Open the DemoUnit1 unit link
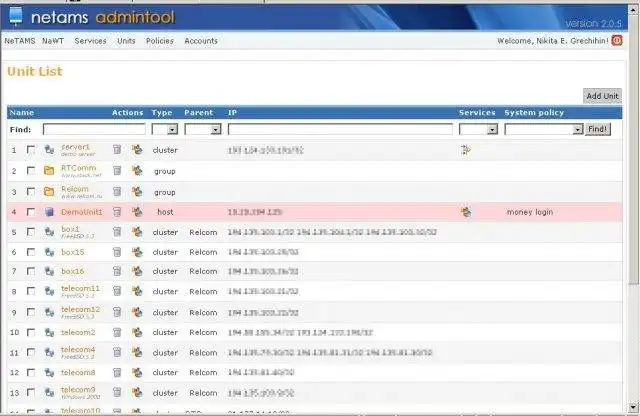The width and height of the screenshot is (640, 416). point(82,212)
